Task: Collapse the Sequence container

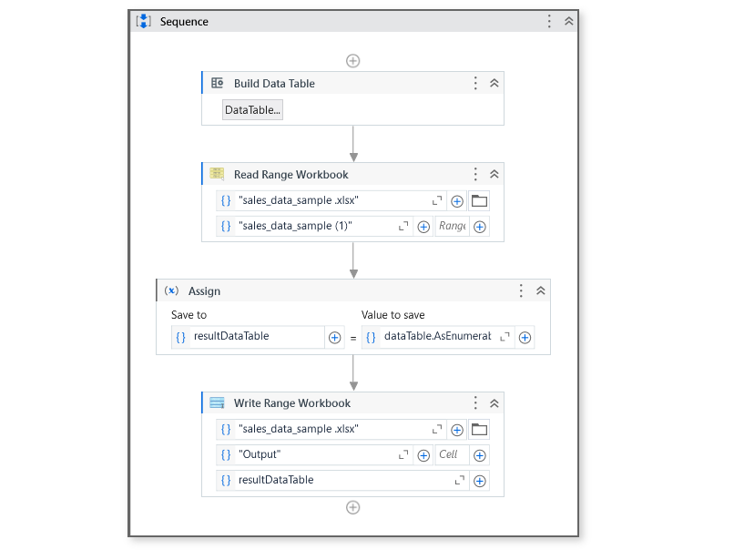Action: [x=568, y=20]
